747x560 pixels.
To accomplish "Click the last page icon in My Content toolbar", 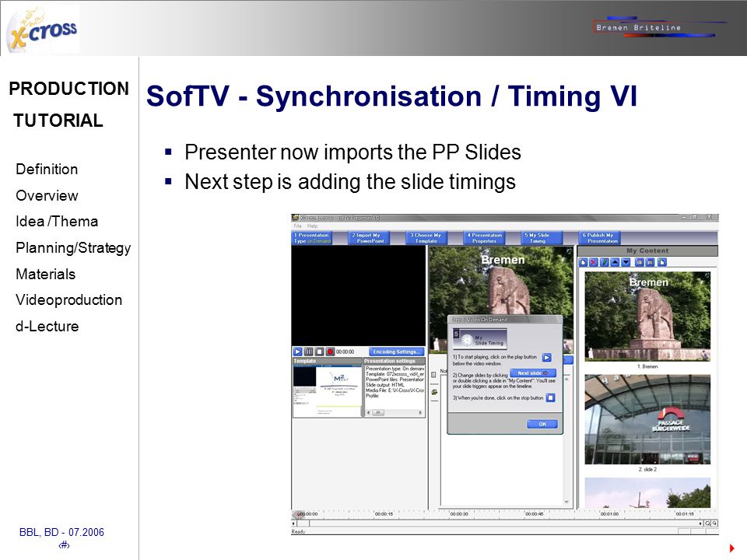I will (x=662, y=262).
